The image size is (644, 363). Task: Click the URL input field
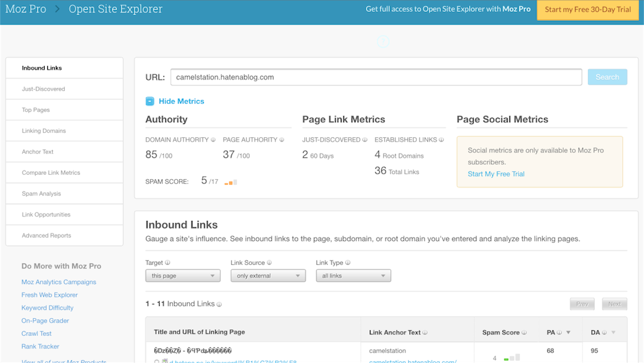click(x=376, y=77)
